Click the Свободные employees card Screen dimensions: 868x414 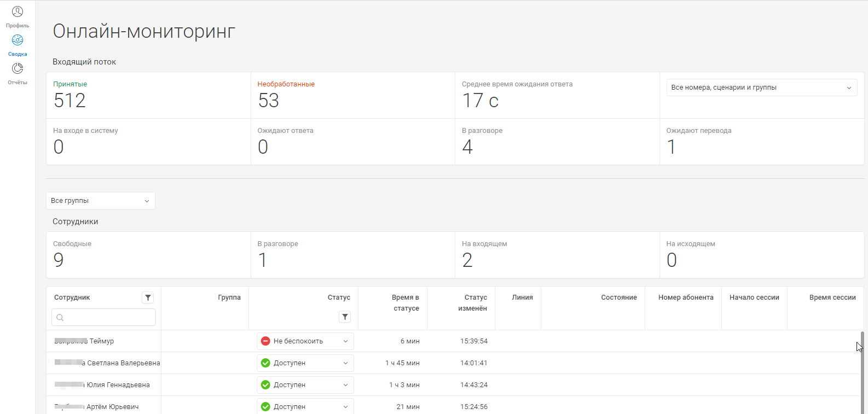(x=148, y=255)
